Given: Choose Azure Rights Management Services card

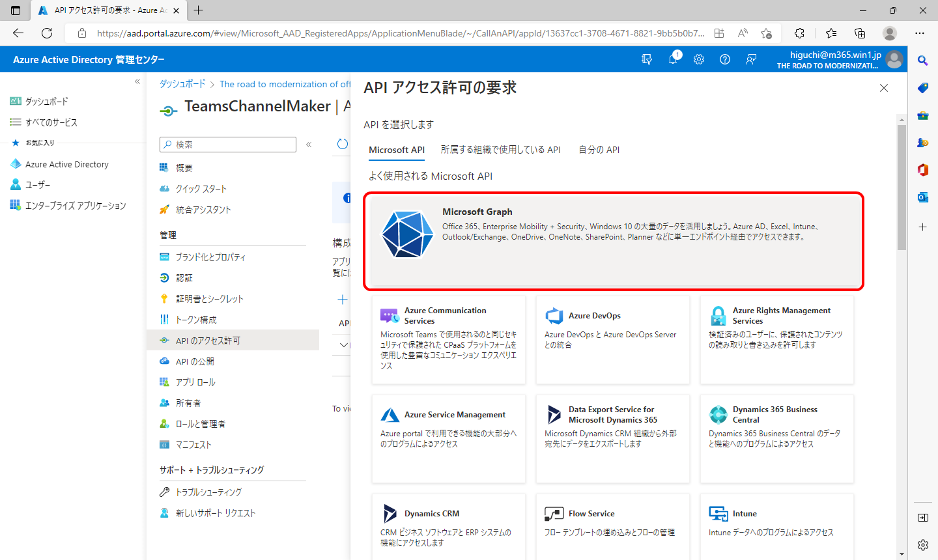Looking at the screenshot, I should [777, 340].
